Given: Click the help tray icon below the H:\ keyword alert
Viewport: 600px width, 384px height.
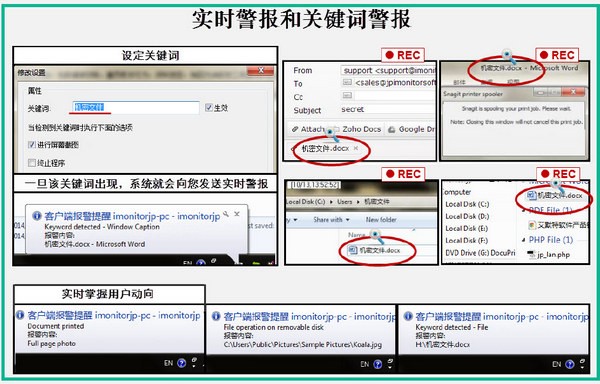Looking at the screenshot, I should [569, 364].
